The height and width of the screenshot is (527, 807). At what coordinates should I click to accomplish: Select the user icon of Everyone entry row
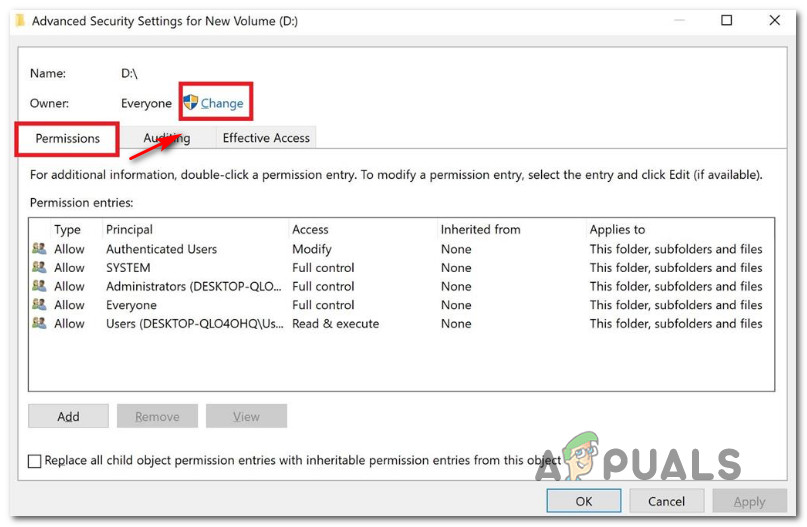point(39,304)
